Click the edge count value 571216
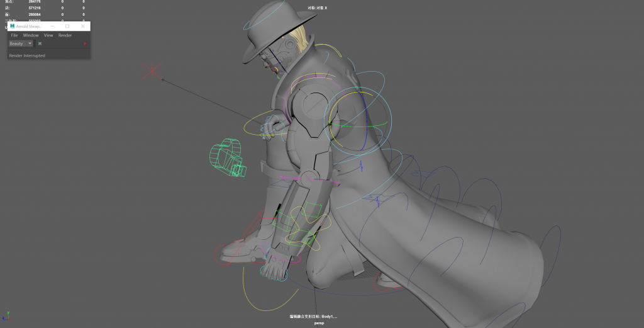 [x=35, y=8]
